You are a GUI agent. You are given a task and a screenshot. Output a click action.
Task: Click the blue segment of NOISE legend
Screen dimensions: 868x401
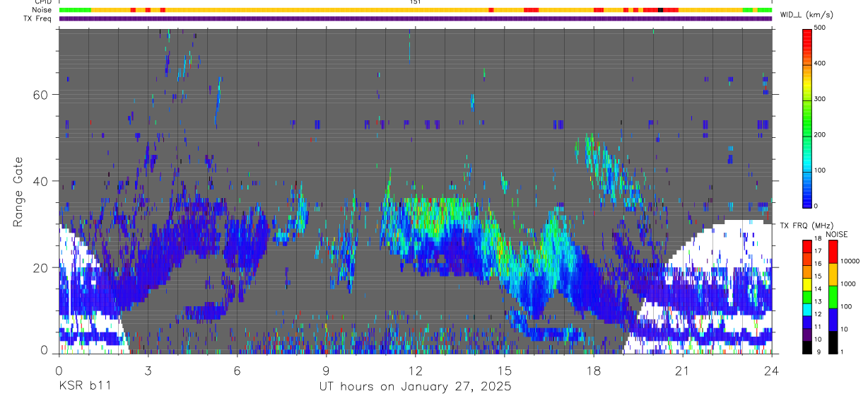833,320
